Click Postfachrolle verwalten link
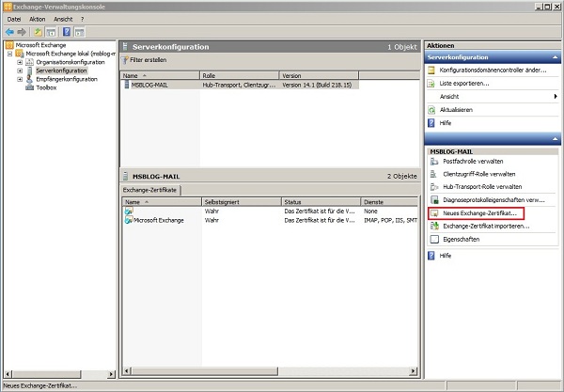 click(473, 162)
